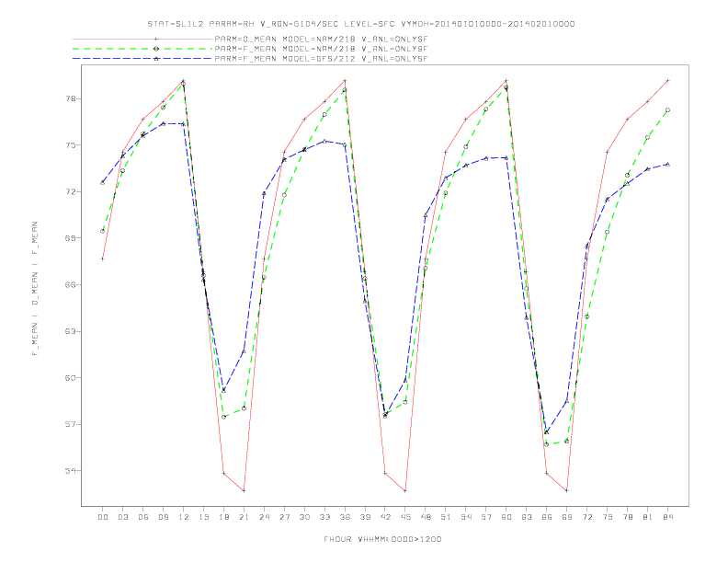This screenshot has width=728, height=563.
Task: Click x-axis tick label 24
Action: 264,517
